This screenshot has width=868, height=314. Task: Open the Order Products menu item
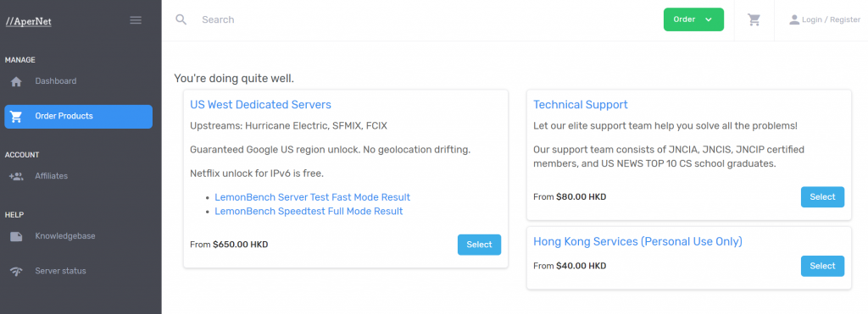pos(79,117)
